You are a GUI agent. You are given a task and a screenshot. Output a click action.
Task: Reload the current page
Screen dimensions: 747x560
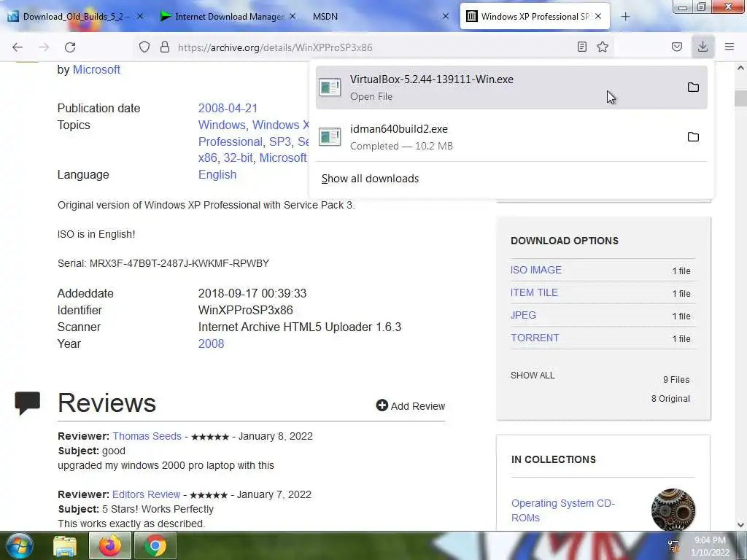point(71,47)
